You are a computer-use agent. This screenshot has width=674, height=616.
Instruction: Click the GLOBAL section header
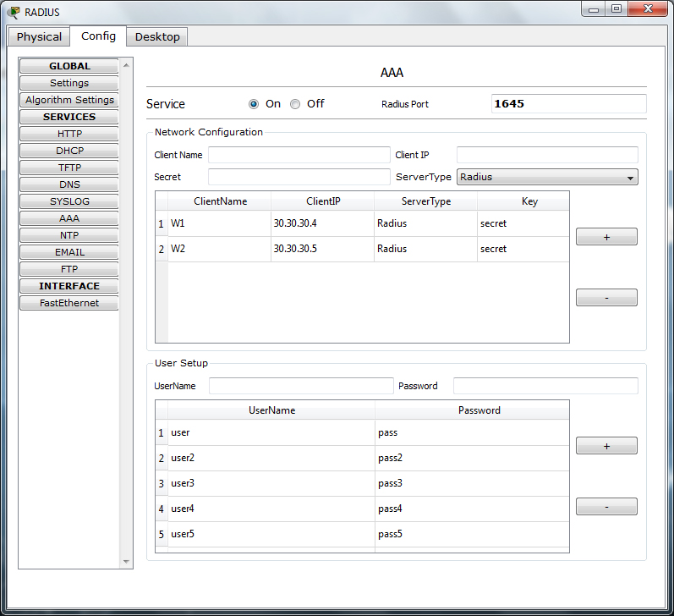pos(69,66)
